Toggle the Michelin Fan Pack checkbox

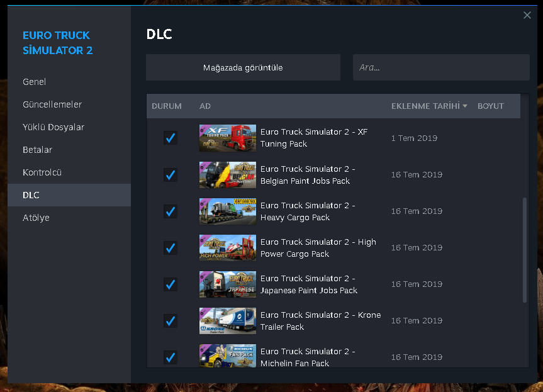171,357
